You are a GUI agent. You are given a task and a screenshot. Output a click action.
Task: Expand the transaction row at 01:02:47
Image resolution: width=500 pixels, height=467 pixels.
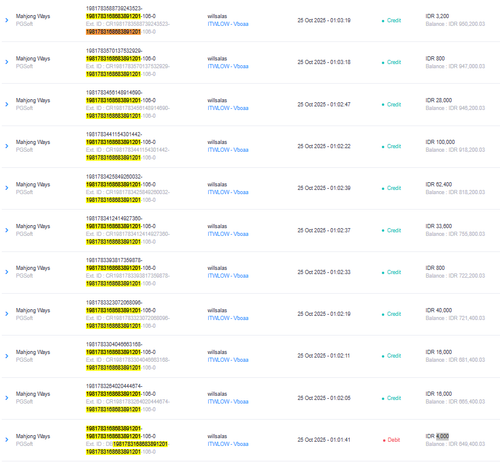[x=7, y=104]
